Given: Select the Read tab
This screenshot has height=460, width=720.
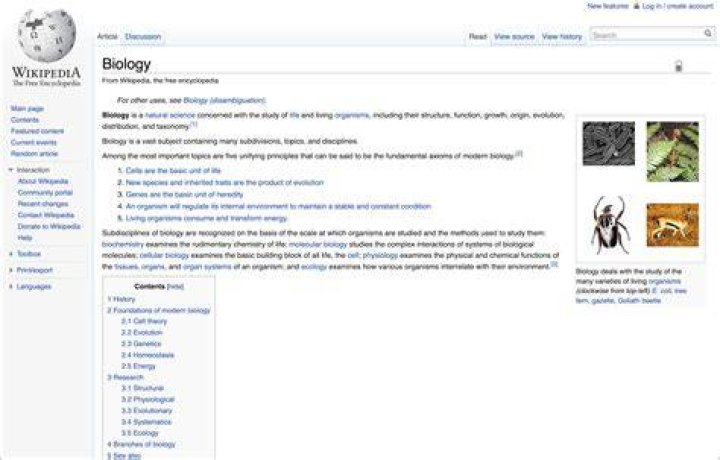Looking at the screenshot, I should (478, 37).
